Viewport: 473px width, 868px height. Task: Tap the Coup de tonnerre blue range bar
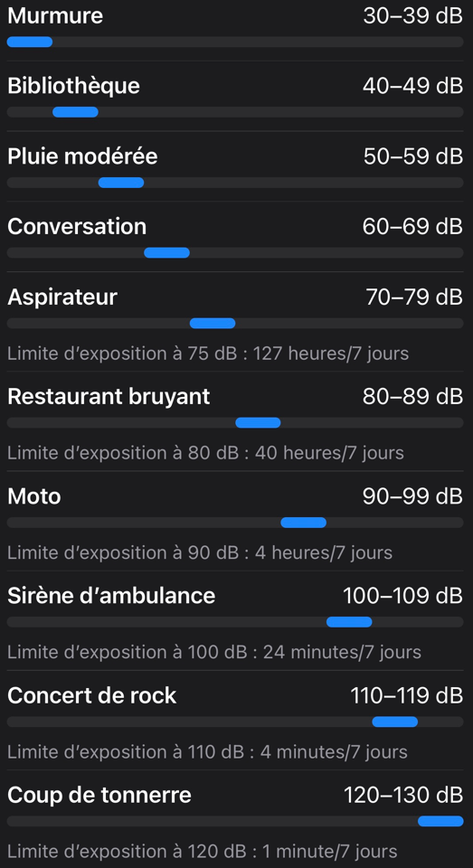coord(440,821)
